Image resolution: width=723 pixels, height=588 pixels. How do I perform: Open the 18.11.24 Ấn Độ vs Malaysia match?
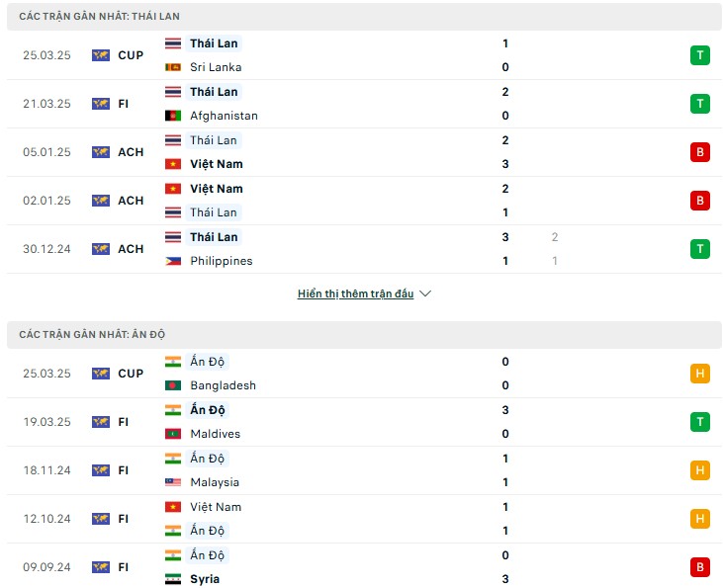[x=364, y=470]
